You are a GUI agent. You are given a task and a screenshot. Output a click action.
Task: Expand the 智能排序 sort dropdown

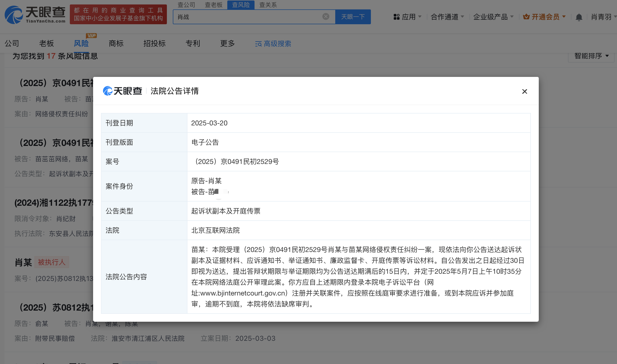click(591, 56)
